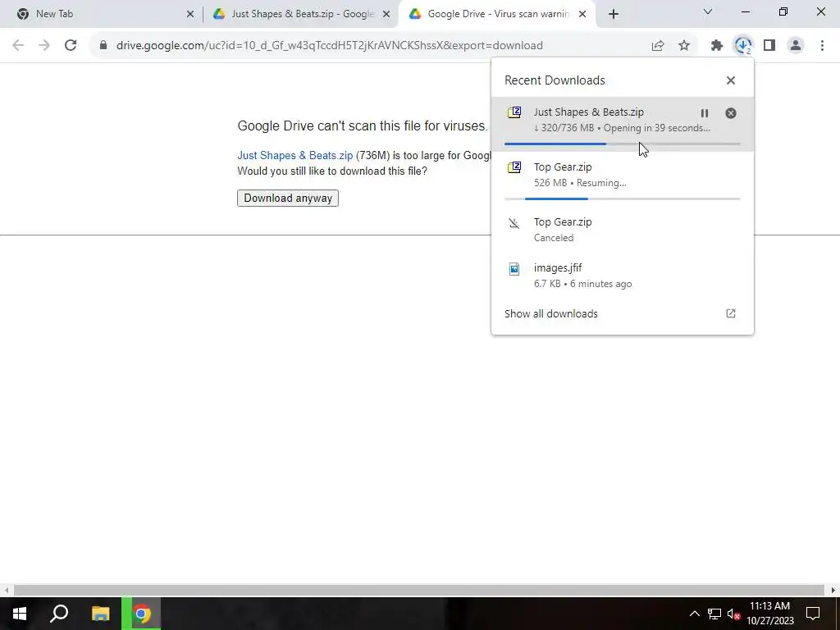Screen dimensions: 840x630
Task: Reload the current page
Action: (x=71, y=46)
